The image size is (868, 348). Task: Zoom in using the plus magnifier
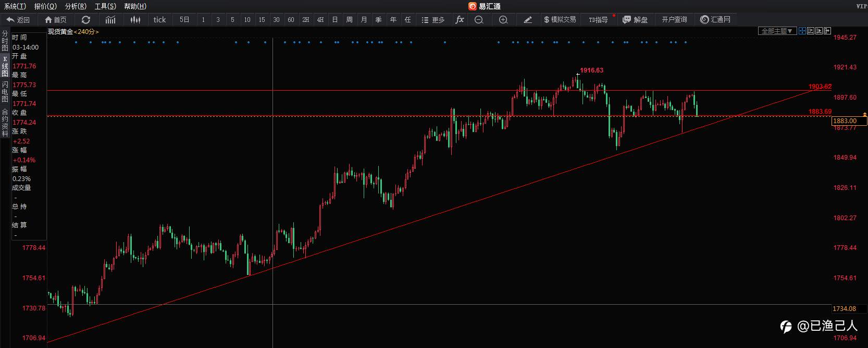coord(503,19)
